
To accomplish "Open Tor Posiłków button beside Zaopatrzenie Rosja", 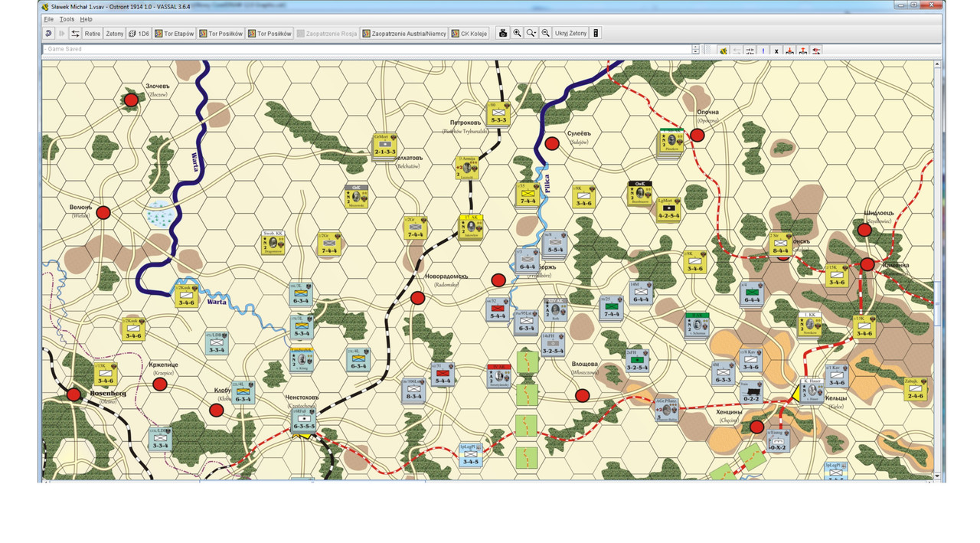I will tap(269, 34).
